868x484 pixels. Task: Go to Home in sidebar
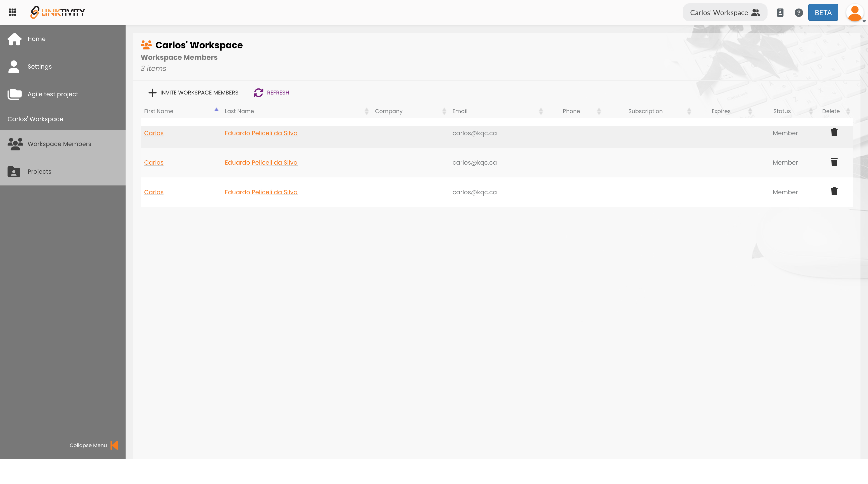coord(63,39)
